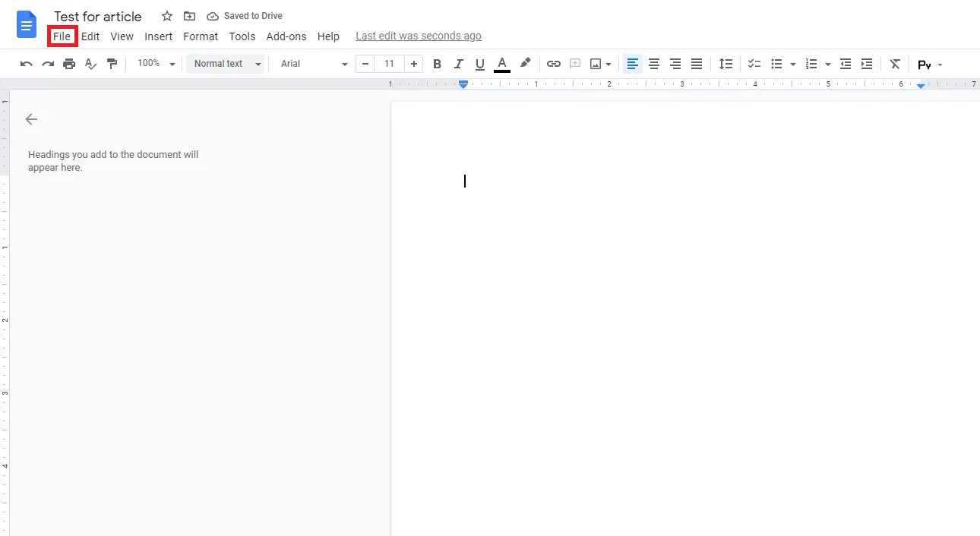The image size is (980, 536).
Task: Open line spacing options
Action: tap(726, 64)
